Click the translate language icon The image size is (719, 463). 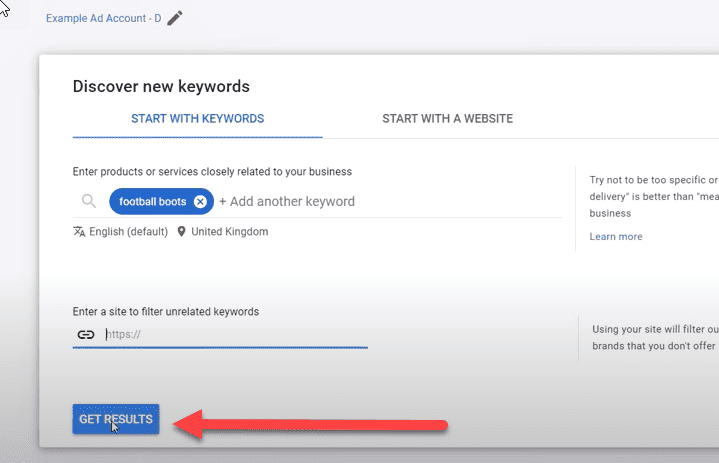coord(79,232)
